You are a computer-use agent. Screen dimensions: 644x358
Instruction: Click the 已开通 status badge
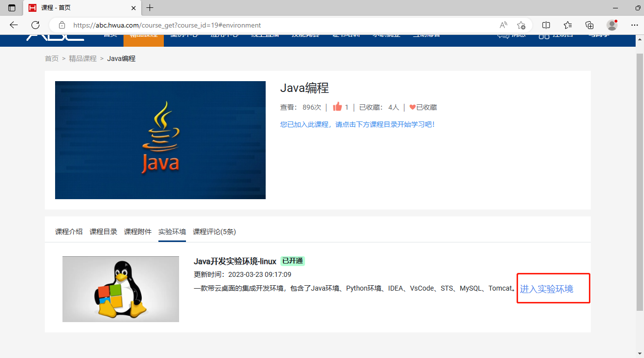point(293,261)
